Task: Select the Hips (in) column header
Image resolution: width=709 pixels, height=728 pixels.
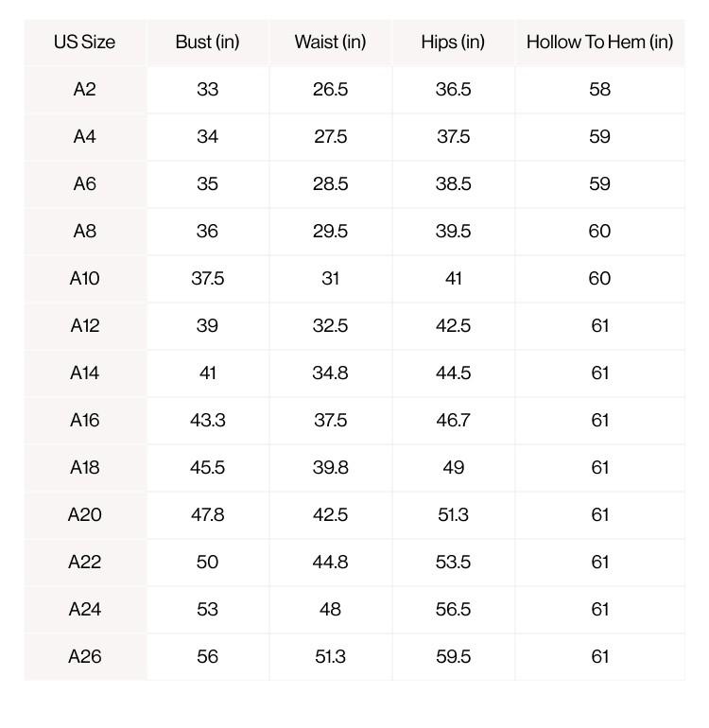Action: pyautogui.click(x=453, y=42)
